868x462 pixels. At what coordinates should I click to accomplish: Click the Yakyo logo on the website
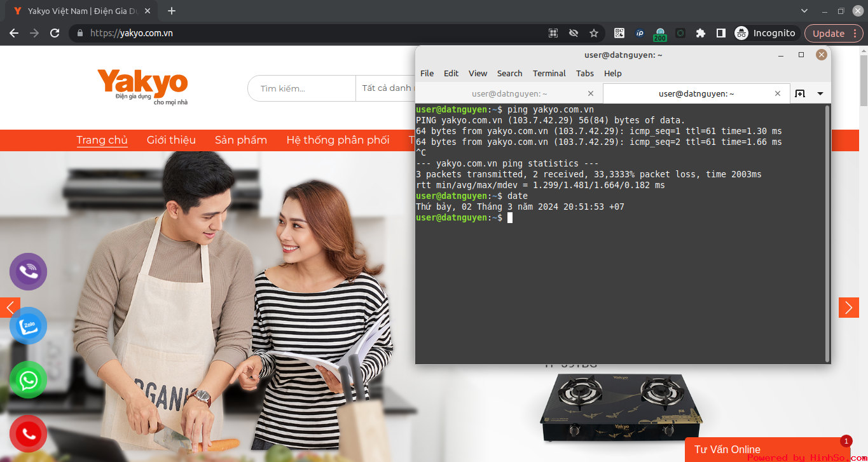pyautogui.click(x=142, y=87)
